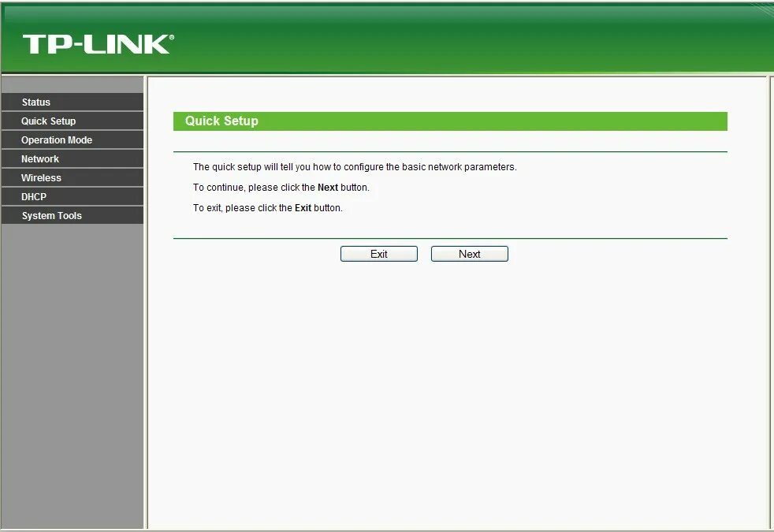The height and width of the screenshot is (532, 774).
Task: Open the Operation Mode page
Action: point(73,140)
